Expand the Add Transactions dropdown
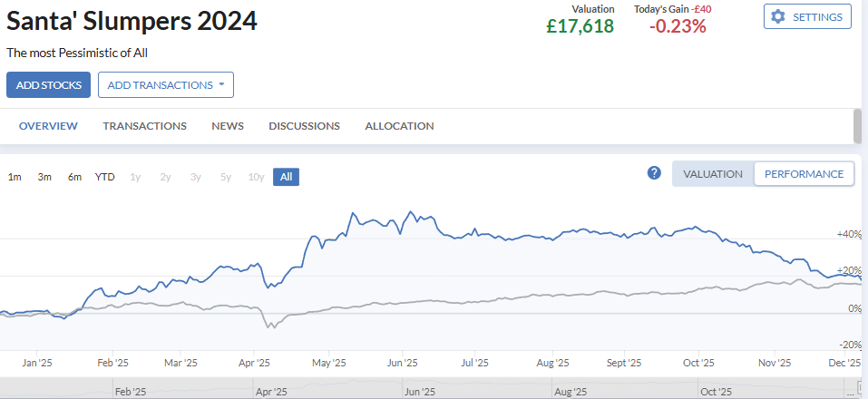 166,84
